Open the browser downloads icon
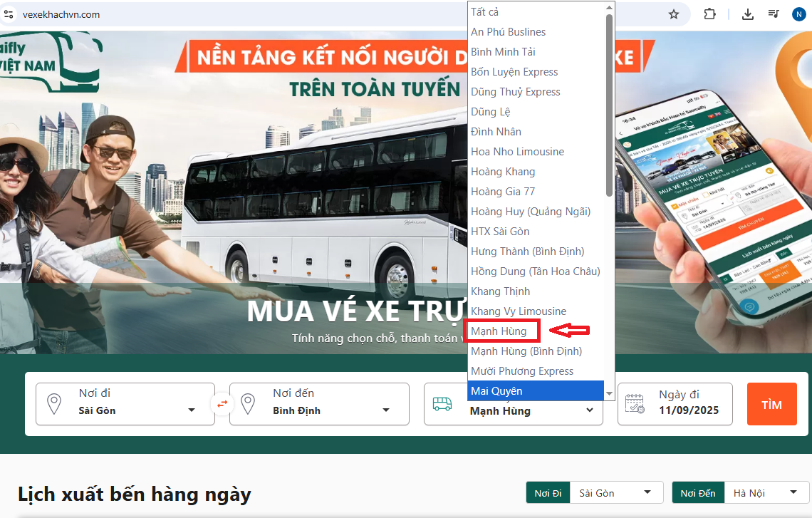The width and height of the screenshot is (812, 518). point(748,14)
